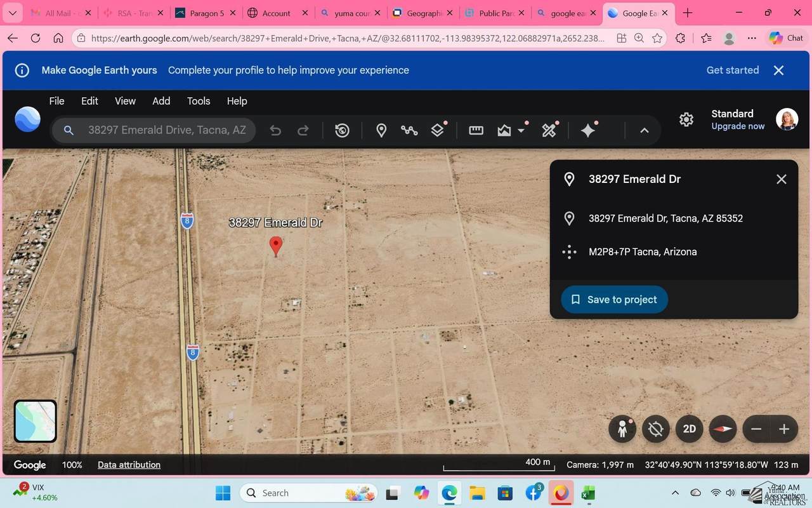Click the overview mini-map thumbnail
The height and width of the screenshot is (508, 812).
pyautogui.click(x=36, y=421)
